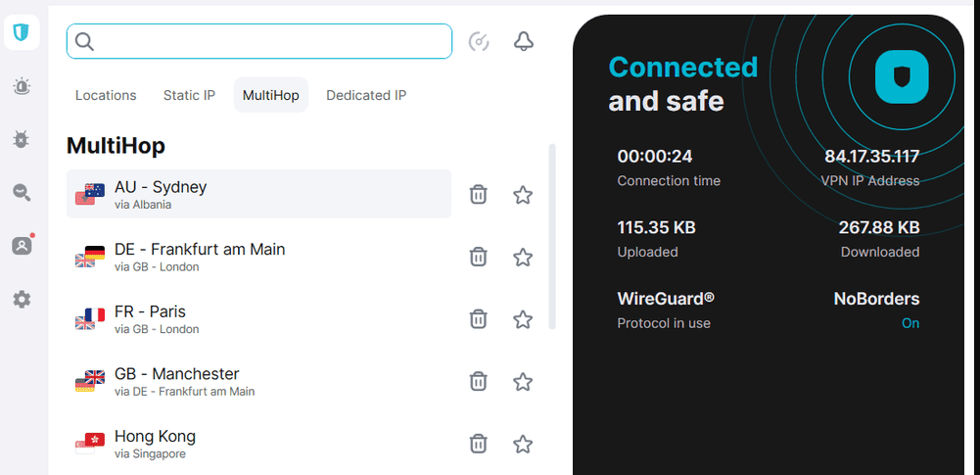Star the Hong Kong connection

coord(523,444)
